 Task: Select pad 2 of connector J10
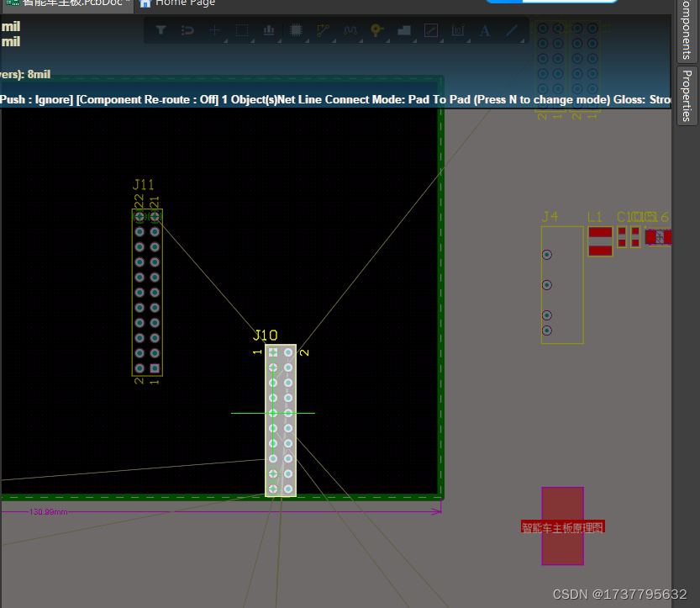(x=288, y=352)
